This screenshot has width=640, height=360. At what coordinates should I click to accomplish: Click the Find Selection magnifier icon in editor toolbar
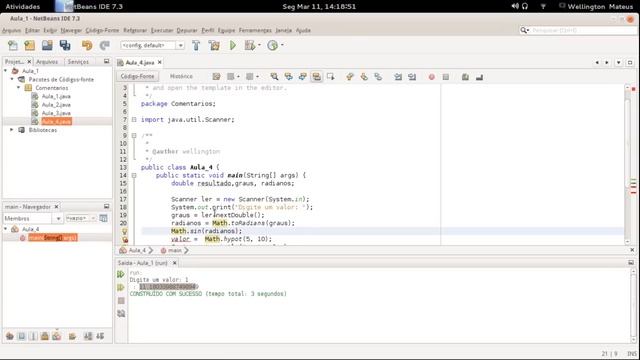tap(274, 77)
